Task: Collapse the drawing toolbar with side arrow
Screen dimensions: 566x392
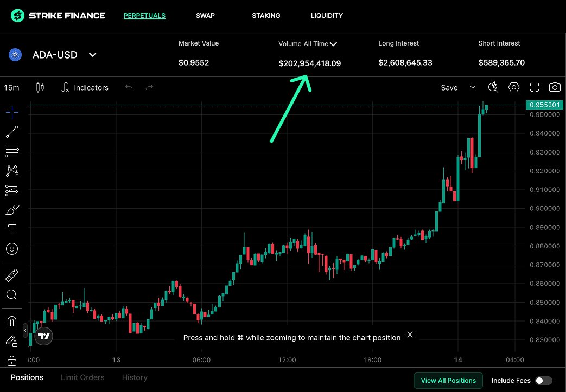Action: tap(26, 330)
